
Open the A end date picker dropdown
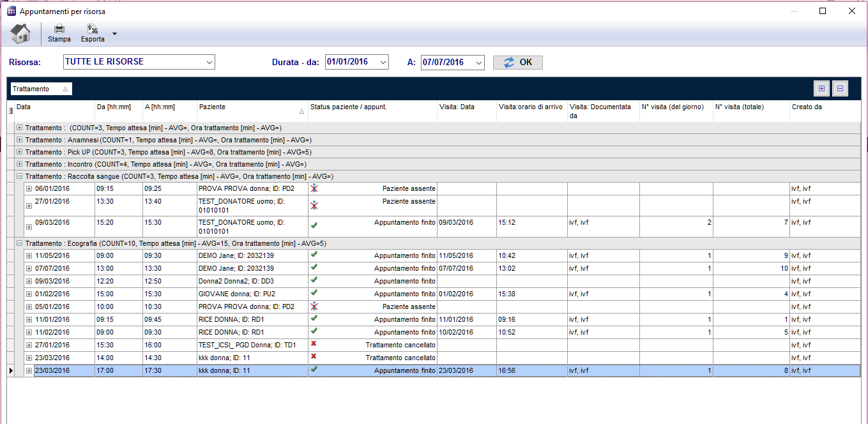point(479,63)
